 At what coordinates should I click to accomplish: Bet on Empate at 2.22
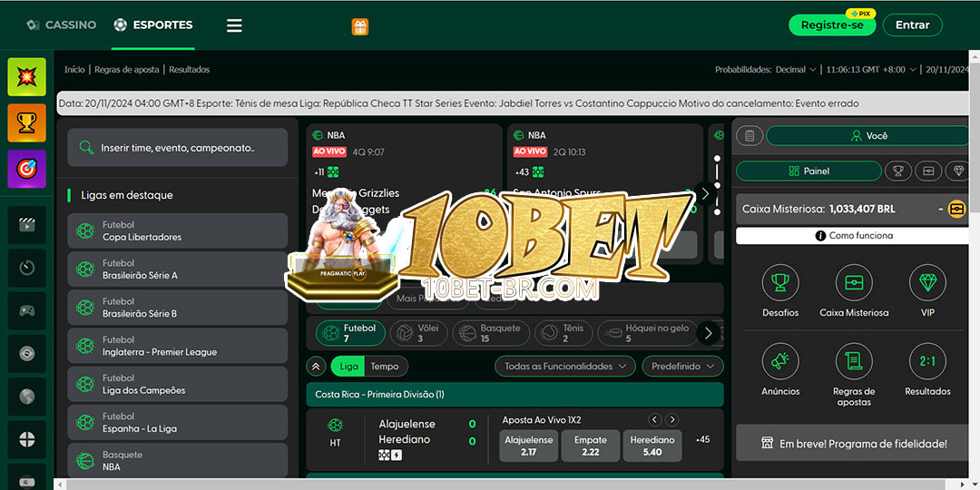(x=591, y=446)
